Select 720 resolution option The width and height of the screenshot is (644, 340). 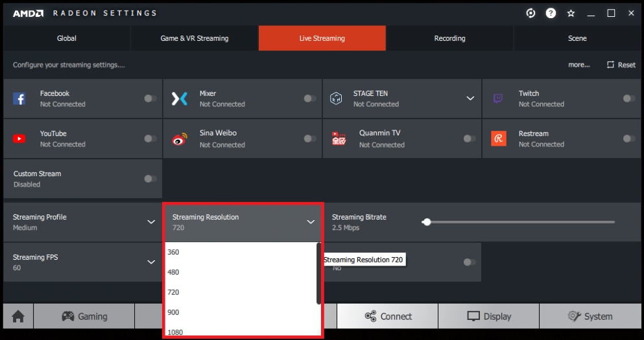[x=241, y=293]
